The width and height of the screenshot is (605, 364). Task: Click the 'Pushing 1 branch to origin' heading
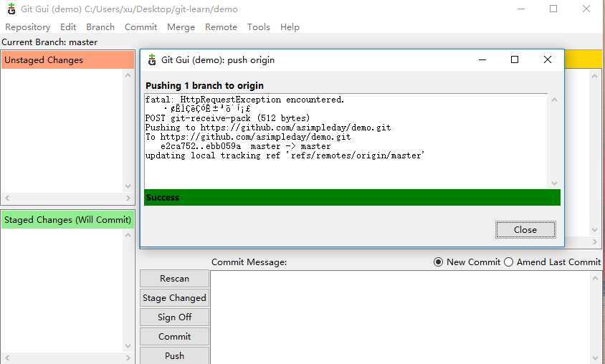204,85
